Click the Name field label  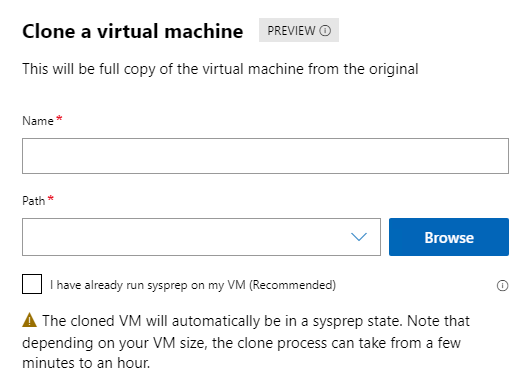[x=38, y=121]
